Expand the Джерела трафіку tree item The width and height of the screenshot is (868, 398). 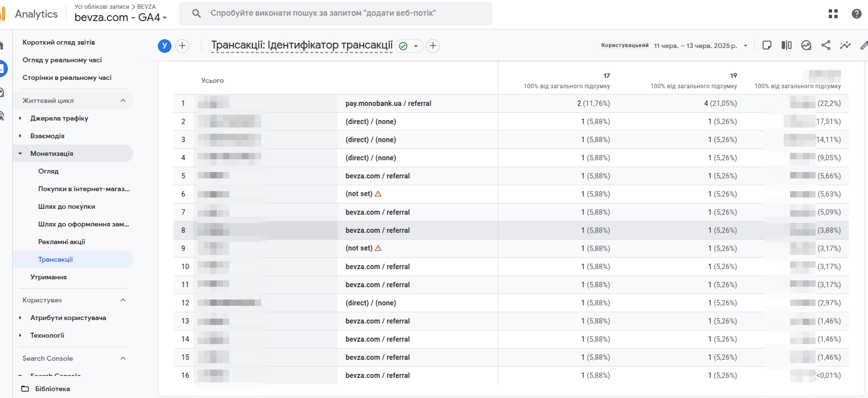click(x=20, y=118)
